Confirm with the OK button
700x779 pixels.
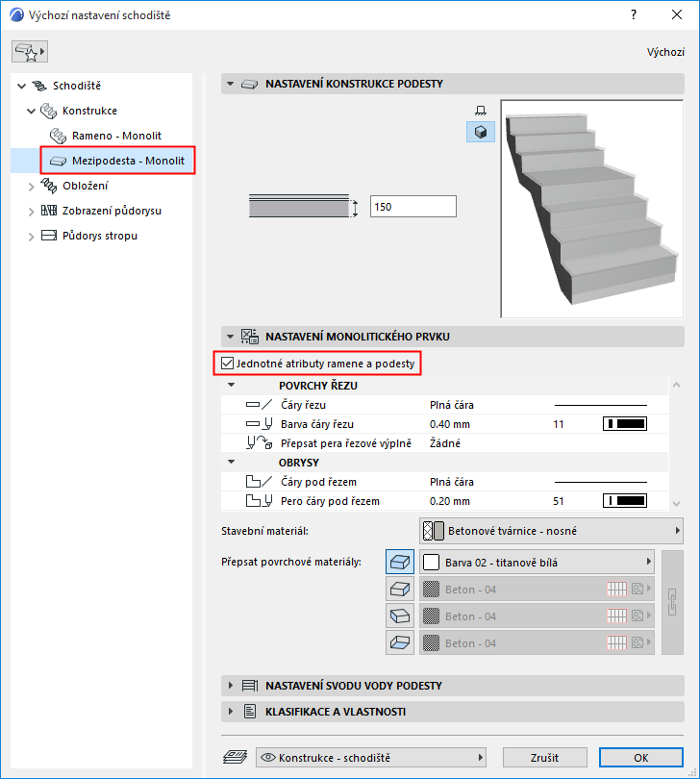click(641, 758)
